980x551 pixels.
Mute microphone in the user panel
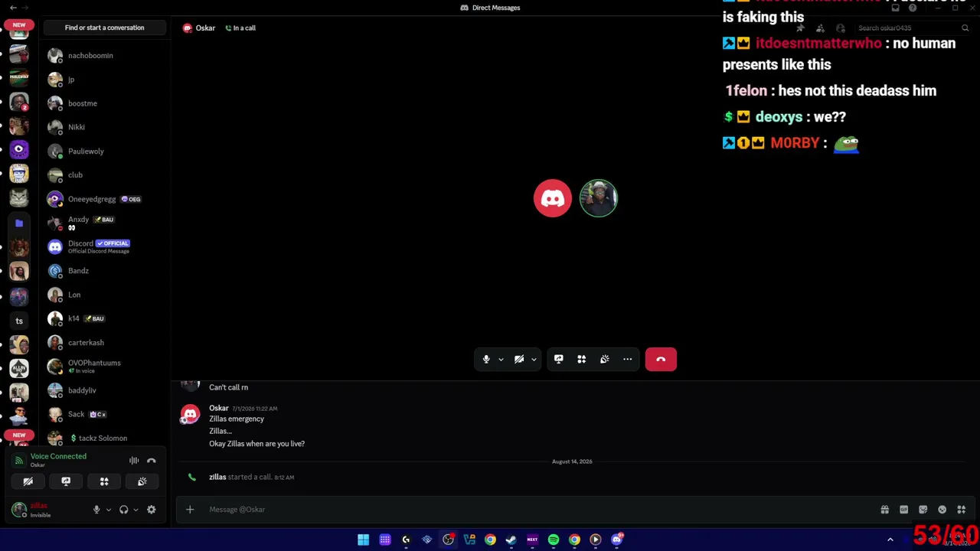96,510
